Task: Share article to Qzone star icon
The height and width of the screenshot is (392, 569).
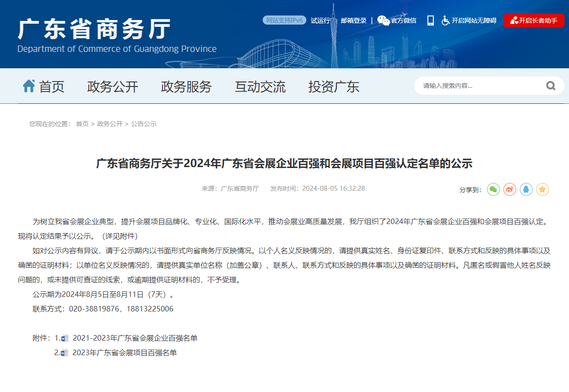Action: tap(543, 189)
